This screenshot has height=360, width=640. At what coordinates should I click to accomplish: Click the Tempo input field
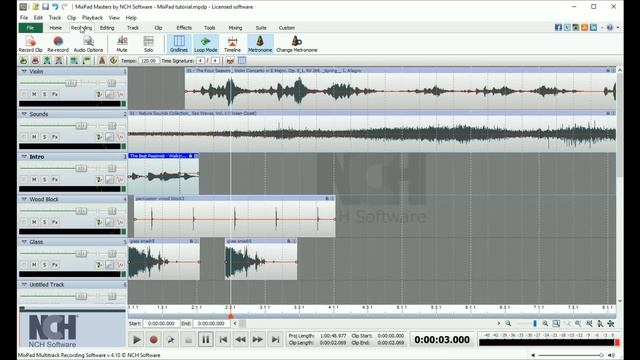click(149, 60)
